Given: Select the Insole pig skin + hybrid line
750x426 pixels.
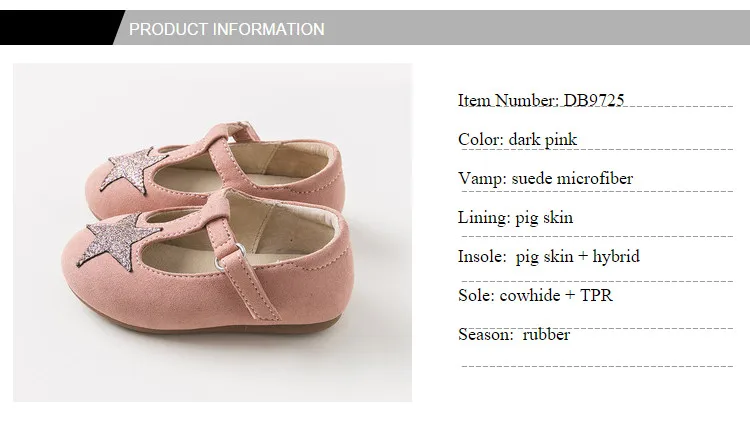Looking at the screenshot, I should (549, 256).
